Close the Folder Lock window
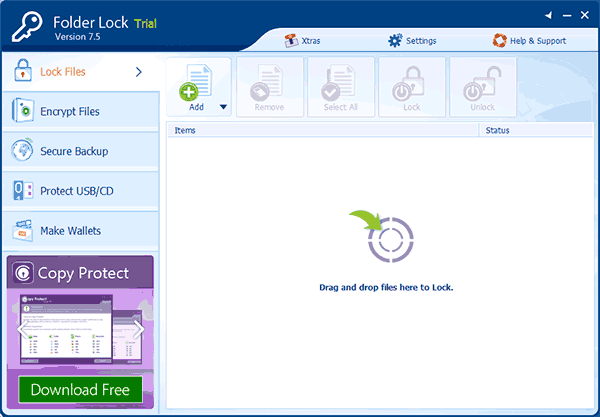 [585, 15]
